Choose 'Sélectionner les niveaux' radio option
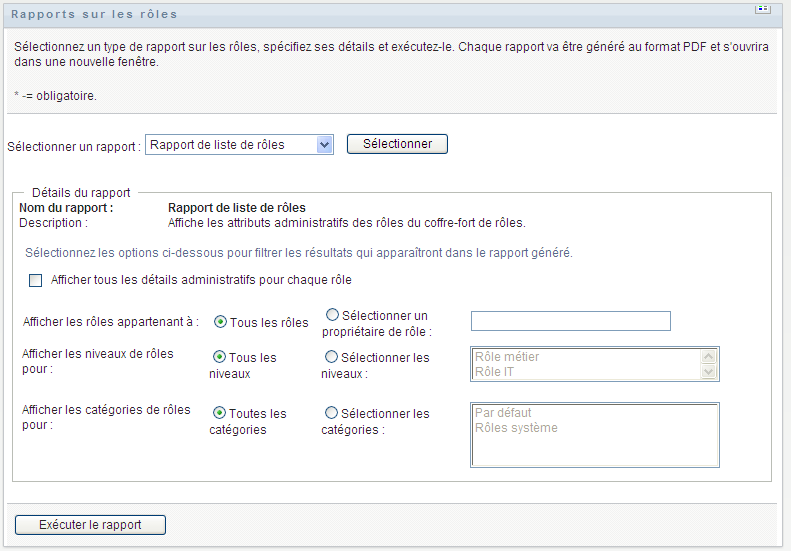791x551 pixels. click(x=332, y=356)
